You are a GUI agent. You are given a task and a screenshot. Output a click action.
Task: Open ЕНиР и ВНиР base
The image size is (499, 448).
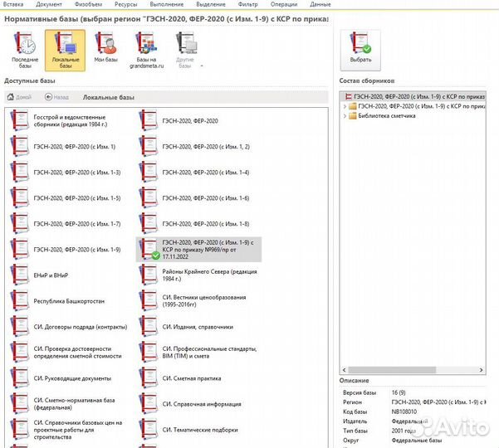coord(50,275)
